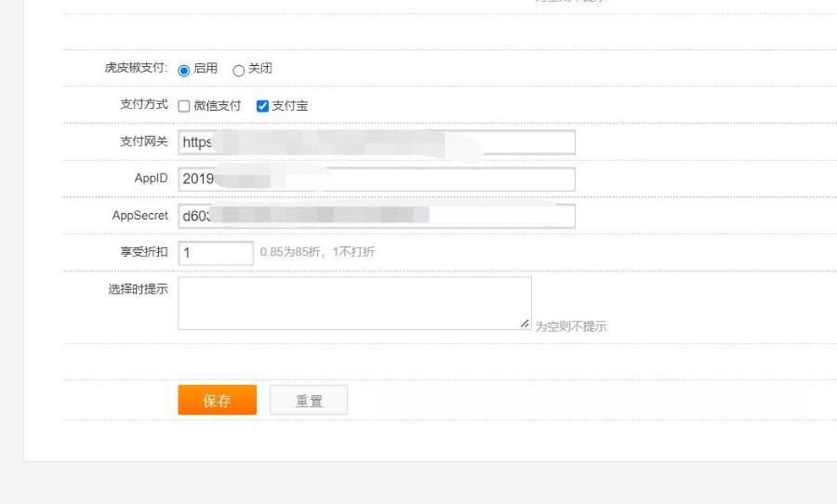Image resolution: width=837 pixels, height=504 pixels.
Task: Click the 支付宝 label text
Action: pos(290,106)
